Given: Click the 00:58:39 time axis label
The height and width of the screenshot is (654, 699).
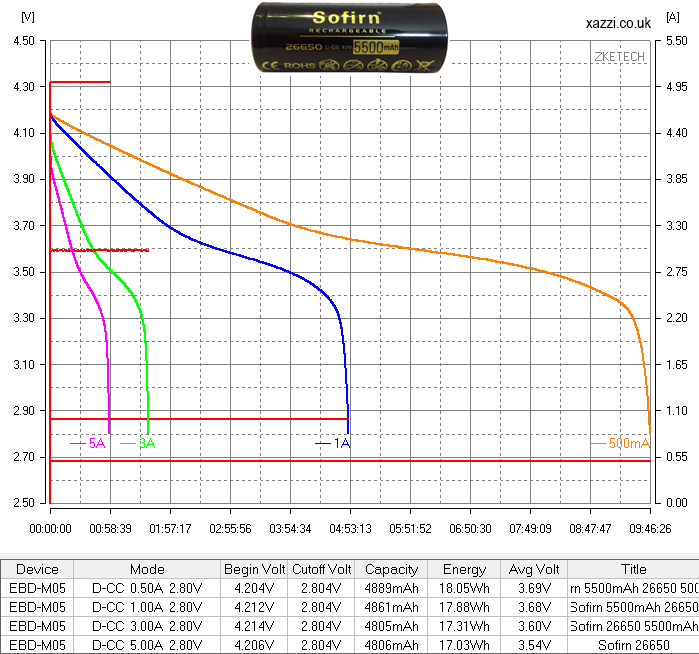Looking at the screenshot, I should click(x=110, y=529).
